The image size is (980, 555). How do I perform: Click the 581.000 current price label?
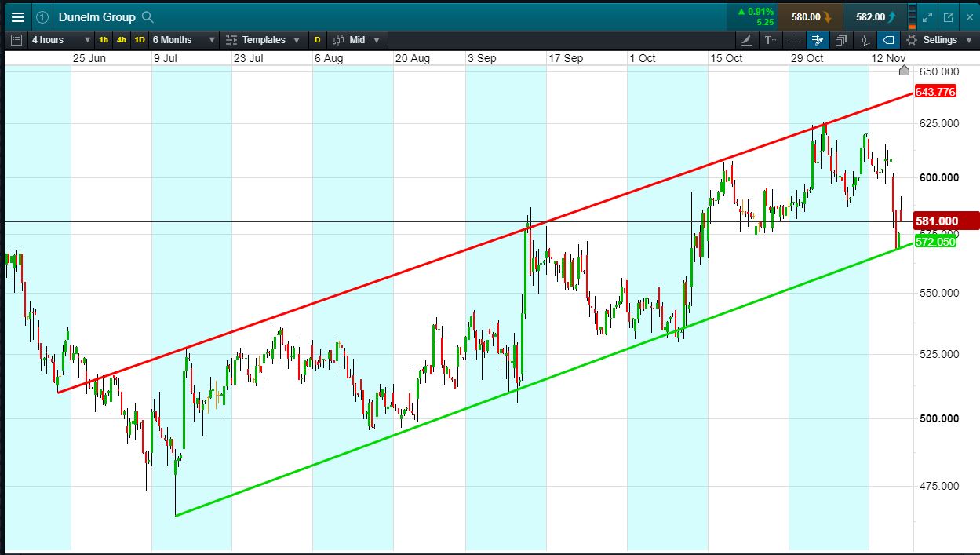click(x=946, y=221)
